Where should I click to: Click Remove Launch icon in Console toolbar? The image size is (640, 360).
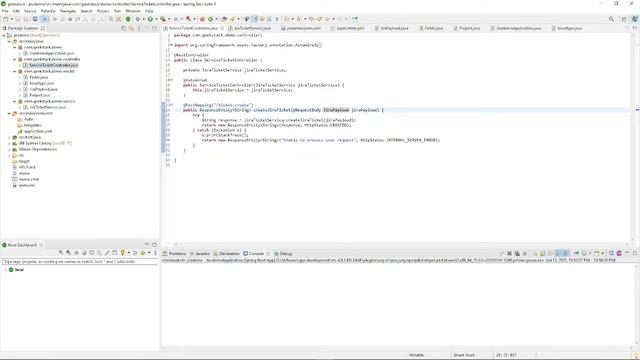pyautogui.click(x=509, y=253)
